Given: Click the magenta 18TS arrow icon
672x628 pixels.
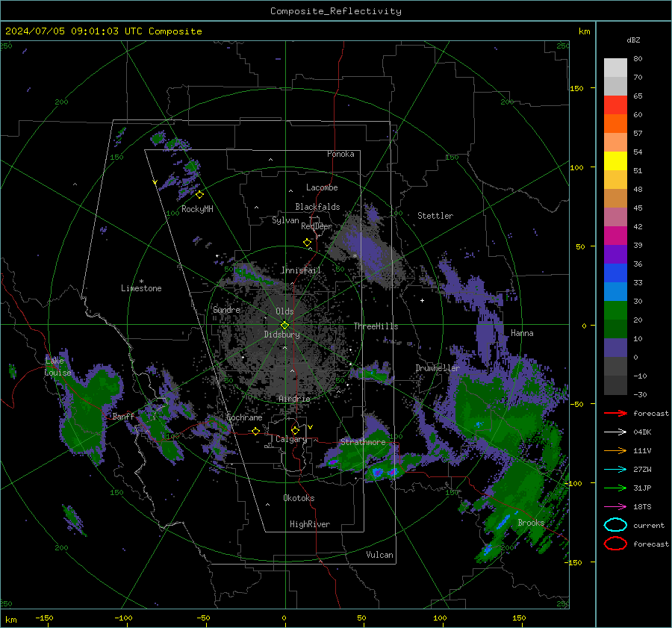Looking at the screenshot, I should pos(615,507).
